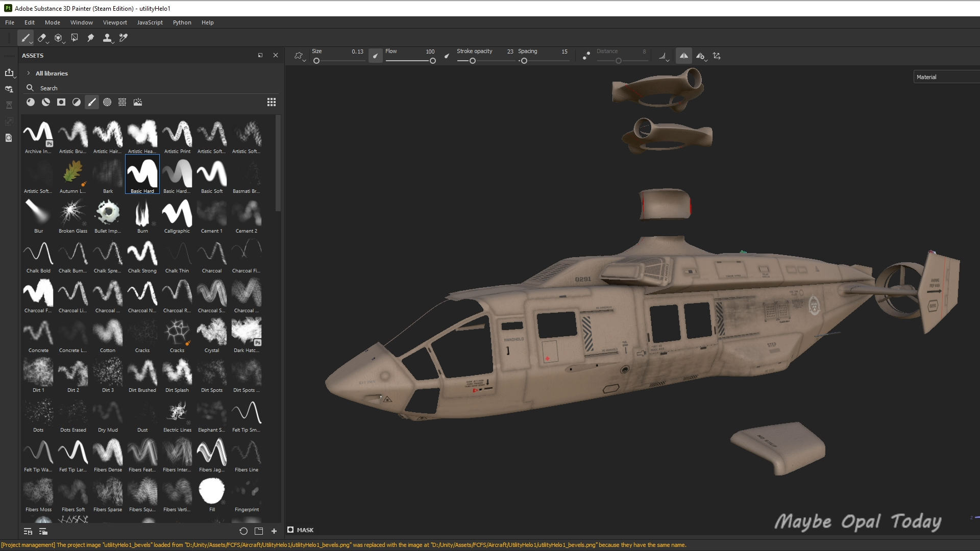Select the Crystal brush
Image resolution: width=980 pixels, height=551 pixels.
[212, 334]
